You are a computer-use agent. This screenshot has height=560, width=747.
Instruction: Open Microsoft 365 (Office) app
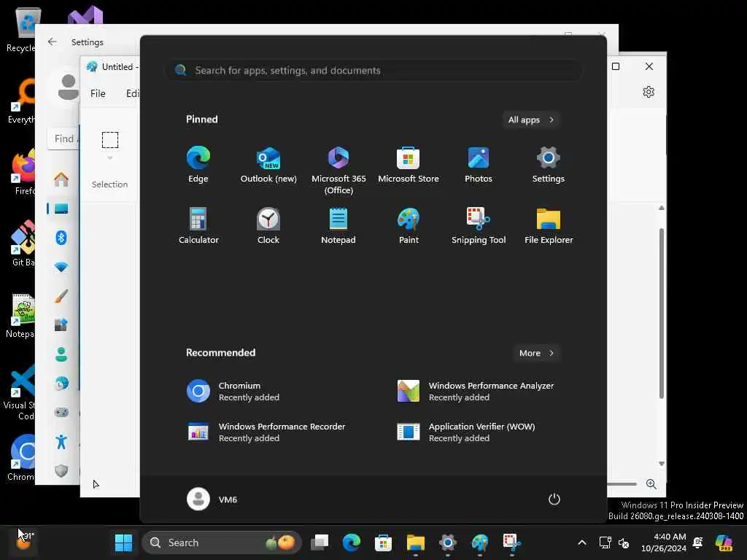[x=338, y=170]
